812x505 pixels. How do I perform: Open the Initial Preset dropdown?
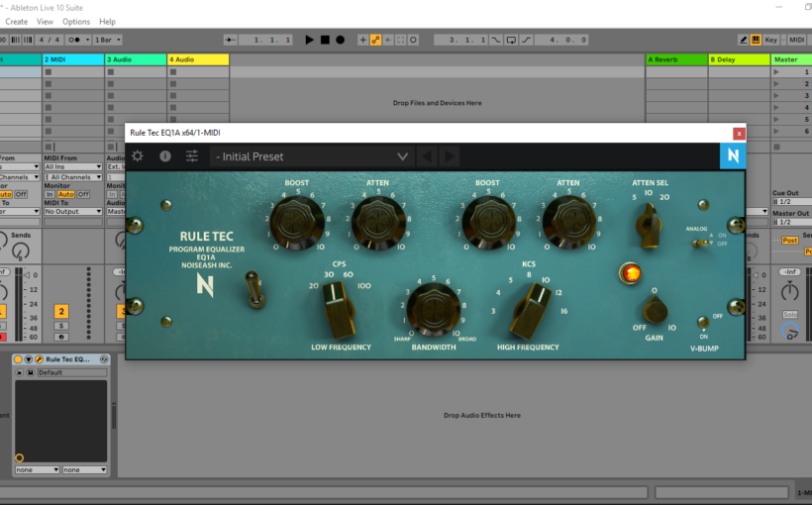[x=312, y=156]
